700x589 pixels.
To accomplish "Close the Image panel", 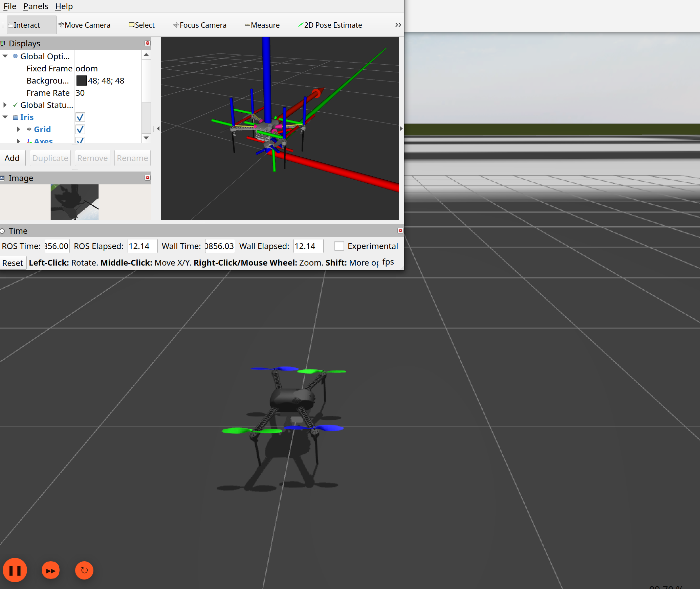I will (x=147, y=178).
